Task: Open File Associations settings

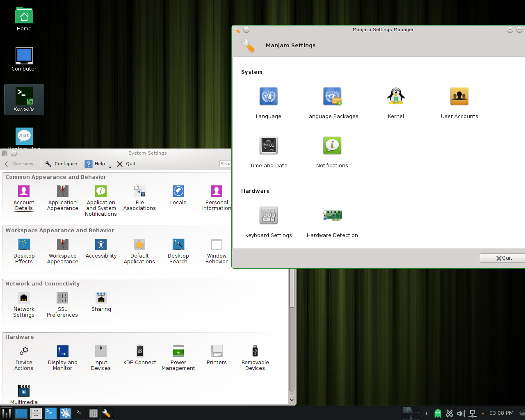Action: click(x=139, y=198)
